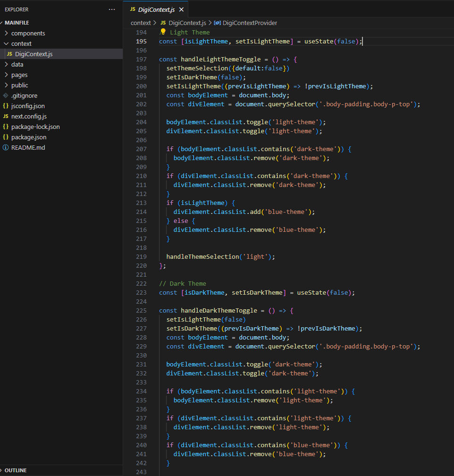Expand the data folder

click(x=17, y=64)
